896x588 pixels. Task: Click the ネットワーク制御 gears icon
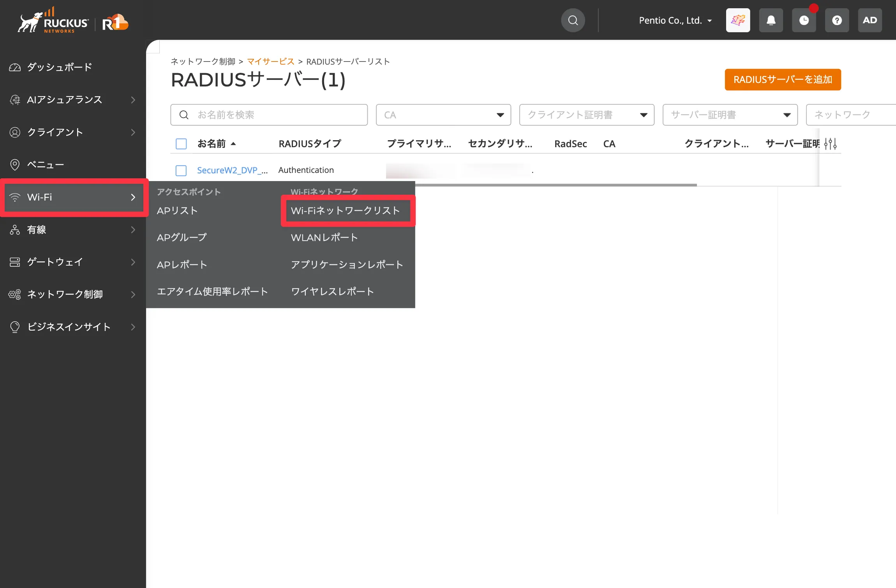pos(15,294)
